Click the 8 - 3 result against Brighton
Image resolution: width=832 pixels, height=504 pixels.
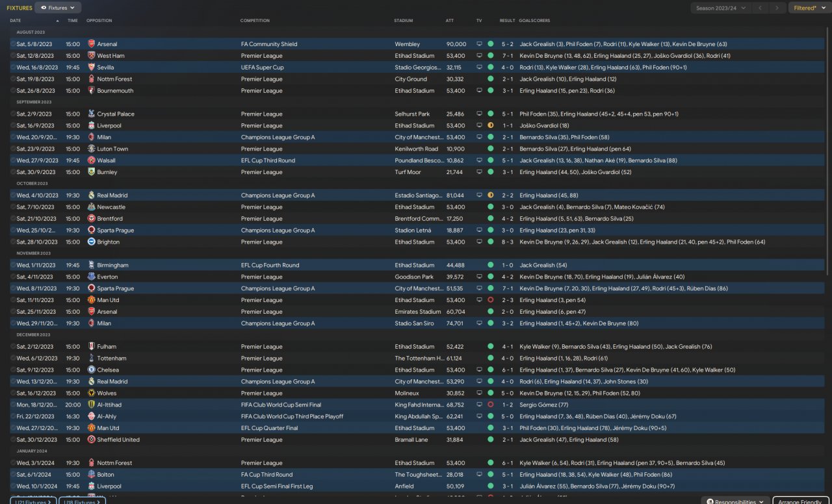[x=507, y=242]
